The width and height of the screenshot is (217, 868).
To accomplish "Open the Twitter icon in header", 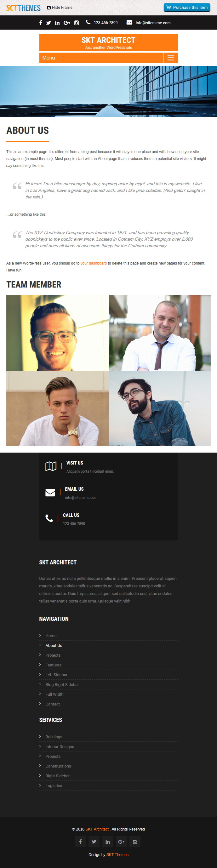I will pyautogui.click(x=49, y=23).
